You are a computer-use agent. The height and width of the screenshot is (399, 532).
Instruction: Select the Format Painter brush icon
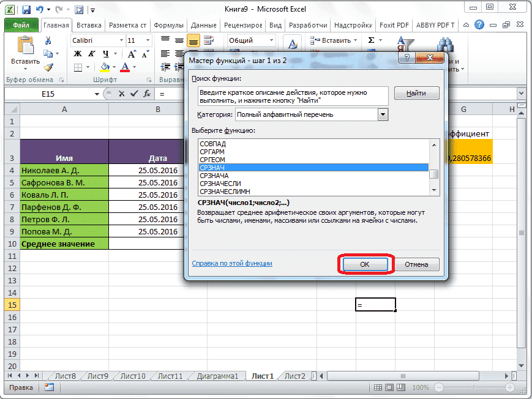[x=48, y=67]
